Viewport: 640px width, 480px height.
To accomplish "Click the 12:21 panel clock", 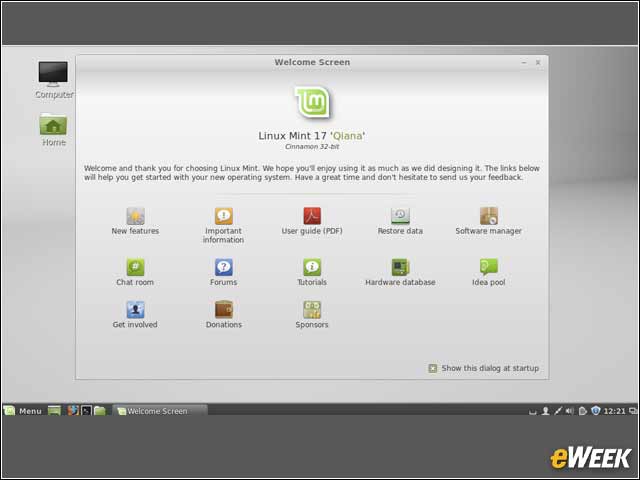I will point(614,411).
